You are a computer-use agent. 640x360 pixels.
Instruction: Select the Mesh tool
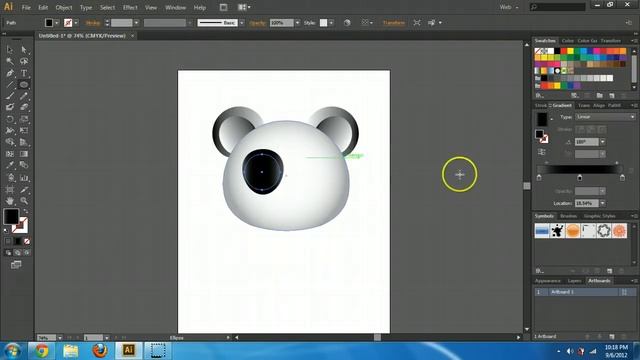point(10,154)
